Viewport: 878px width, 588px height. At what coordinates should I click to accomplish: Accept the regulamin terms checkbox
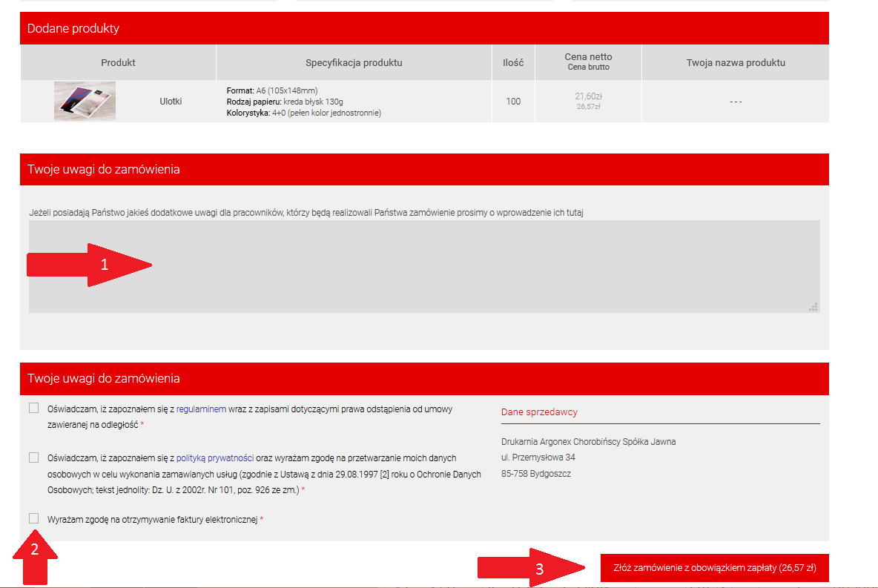point(34,409)
